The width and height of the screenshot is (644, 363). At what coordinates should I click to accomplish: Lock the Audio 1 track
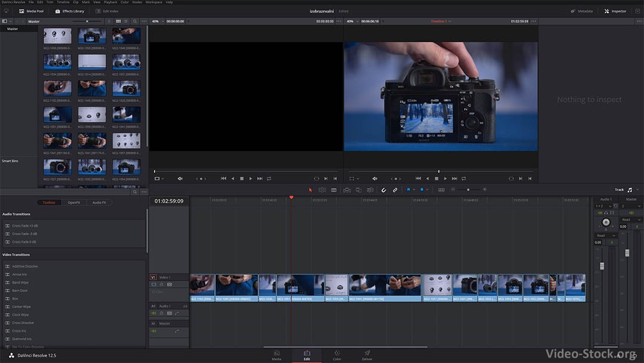pyautogui.click(x=162, y=313)
